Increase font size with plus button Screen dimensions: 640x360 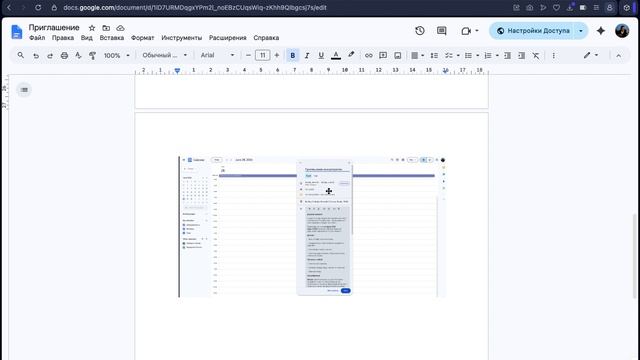[277, 55]
